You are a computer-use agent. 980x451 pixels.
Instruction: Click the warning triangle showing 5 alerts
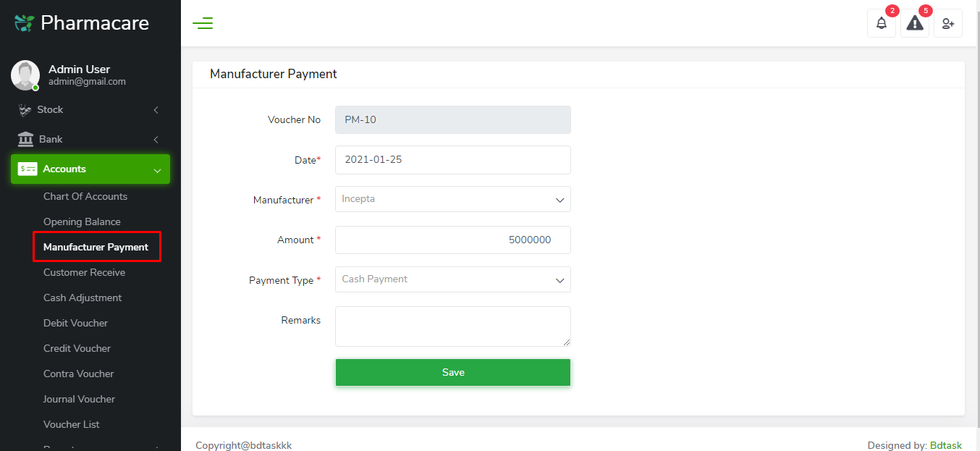click(914, 23)
